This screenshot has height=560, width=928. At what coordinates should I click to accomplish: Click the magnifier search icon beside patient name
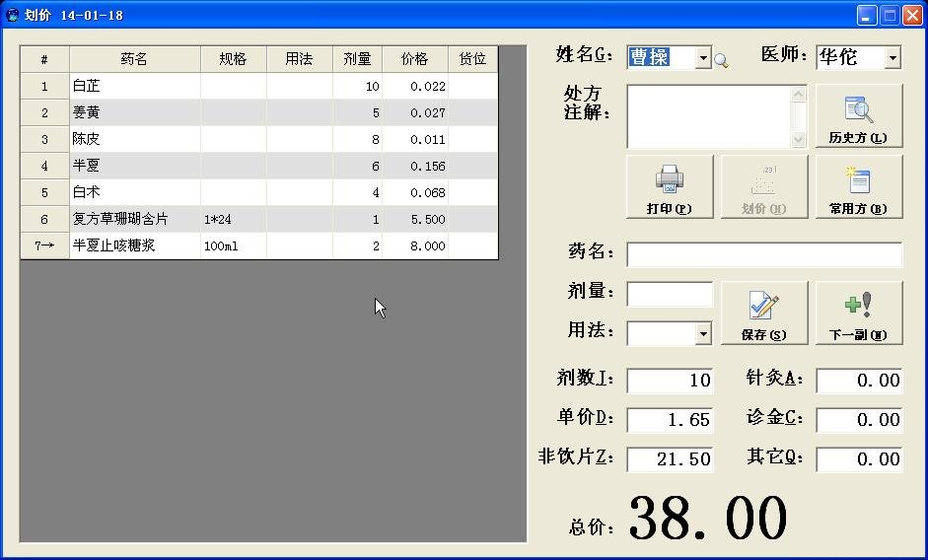(x=721, y=59)
